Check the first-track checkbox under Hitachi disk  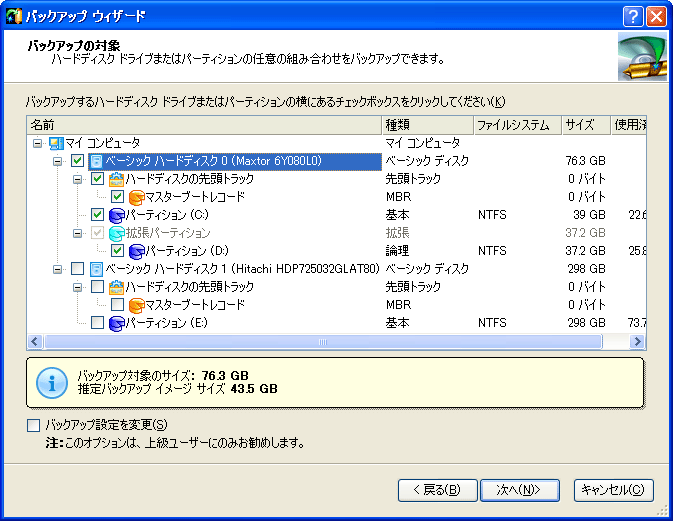tap(97, 287)
